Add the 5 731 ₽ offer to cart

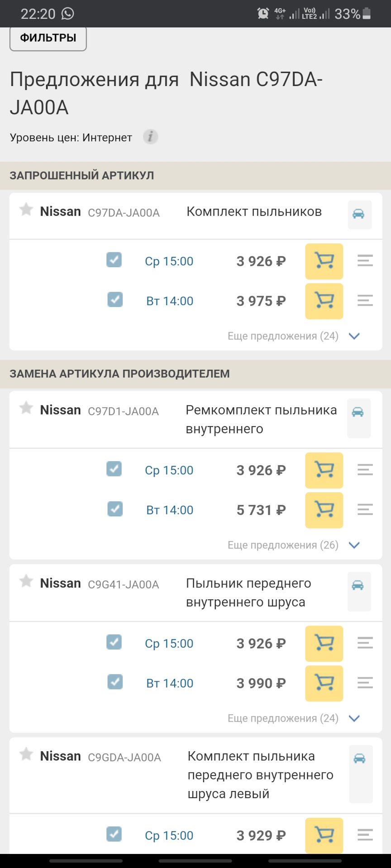click(x=324, y=510)
